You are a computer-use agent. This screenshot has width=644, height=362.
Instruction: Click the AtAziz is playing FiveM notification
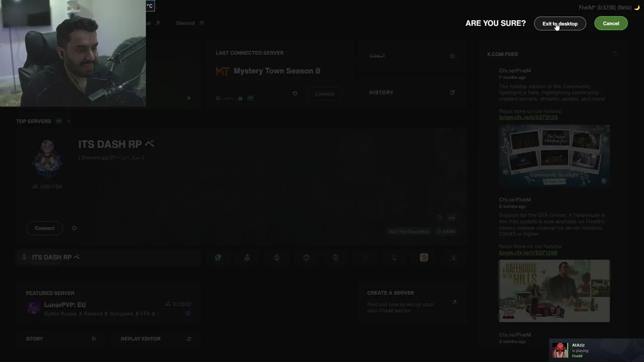[x=596, y=350]
